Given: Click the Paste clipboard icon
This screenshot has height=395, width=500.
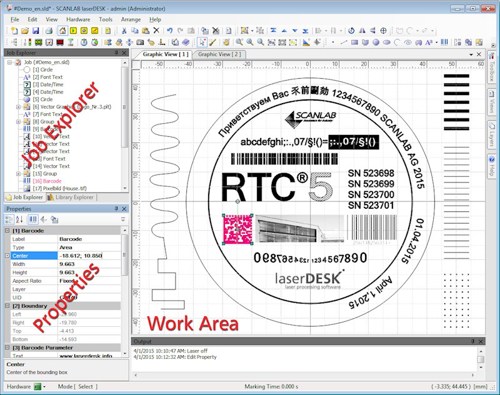Looking at the screenshot, I should pos(145,31).
